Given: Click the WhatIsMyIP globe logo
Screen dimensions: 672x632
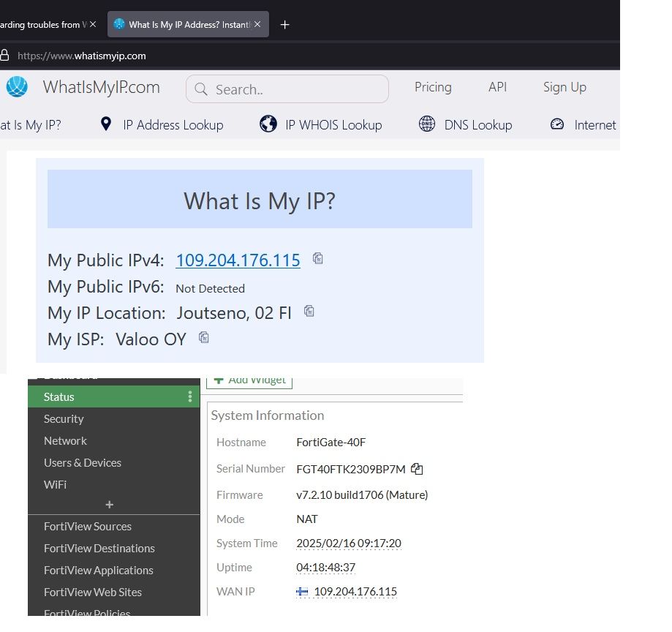Looking at the screenshot, I should coord(17,86).
